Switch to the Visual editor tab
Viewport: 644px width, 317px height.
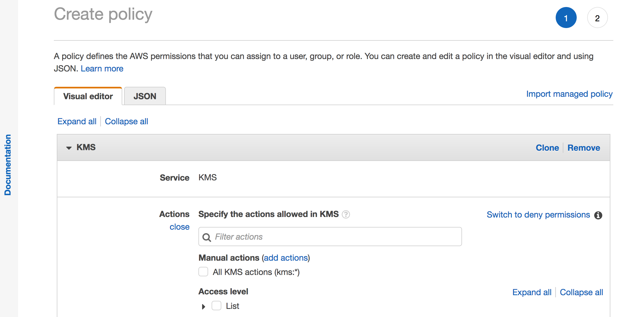coord(88,96)
